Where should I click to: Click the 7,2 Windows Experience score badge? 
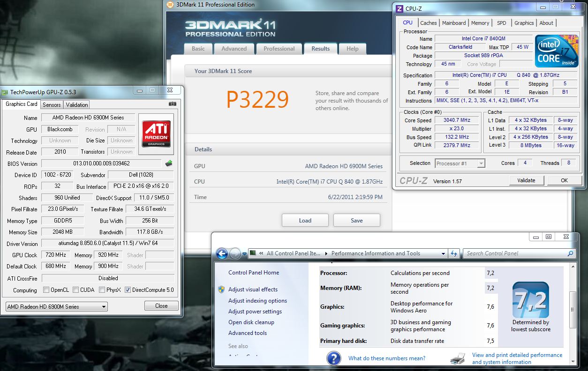click(x=530, y=300)
